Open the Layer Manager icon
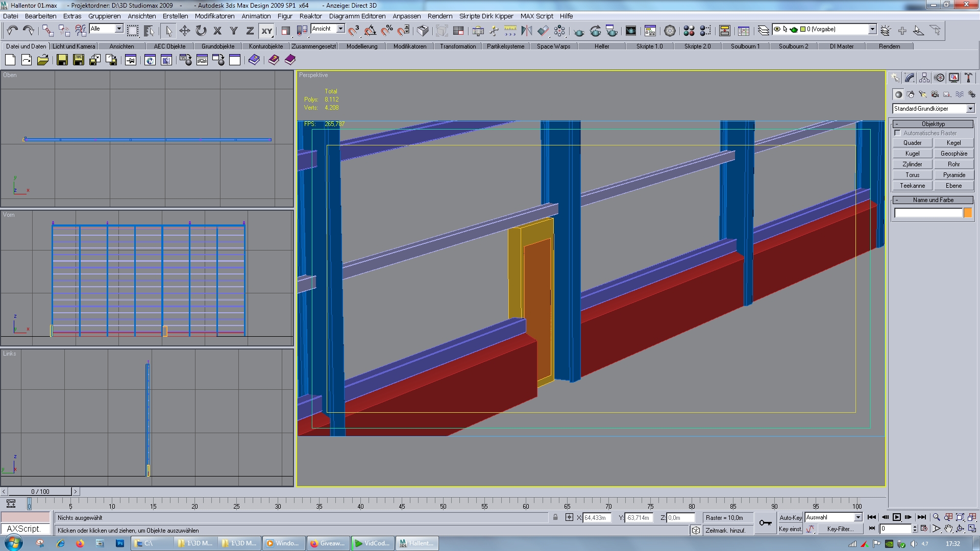This screenshot has width=980, height=551. point(763,31)
